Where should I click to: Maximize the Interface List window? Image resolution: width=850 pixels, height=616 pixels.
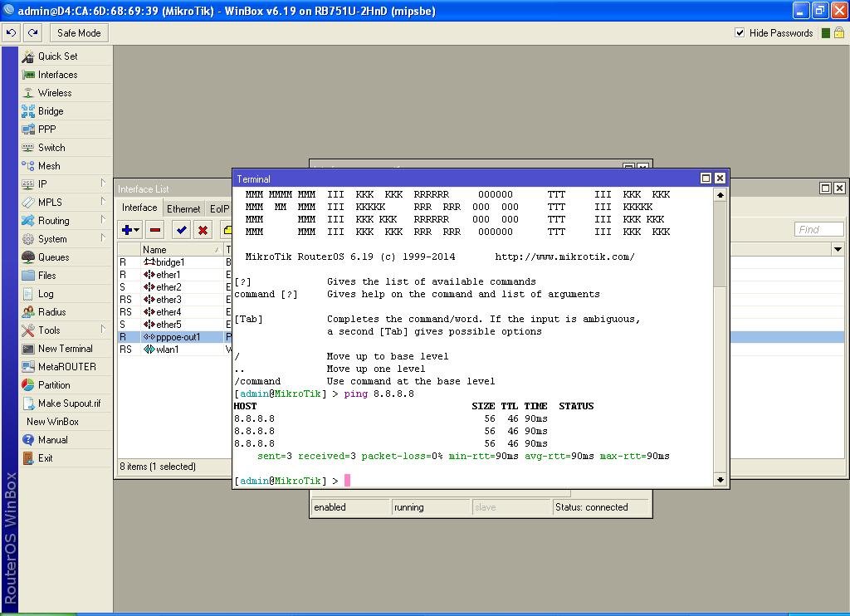tap(825, 188)
